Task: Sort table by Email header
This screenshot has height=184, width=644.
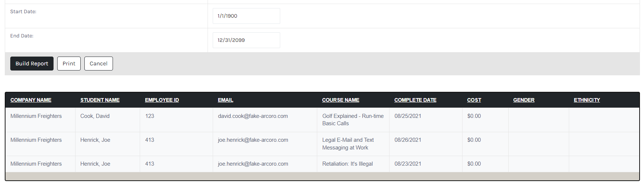Action: (226, 100)
